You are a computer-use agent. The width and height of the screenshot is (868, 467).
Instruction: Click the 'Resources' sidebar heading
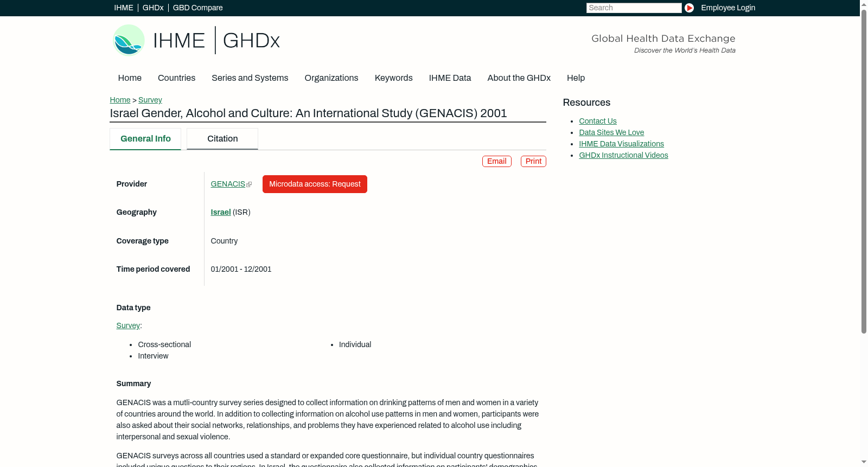(586, 103)
